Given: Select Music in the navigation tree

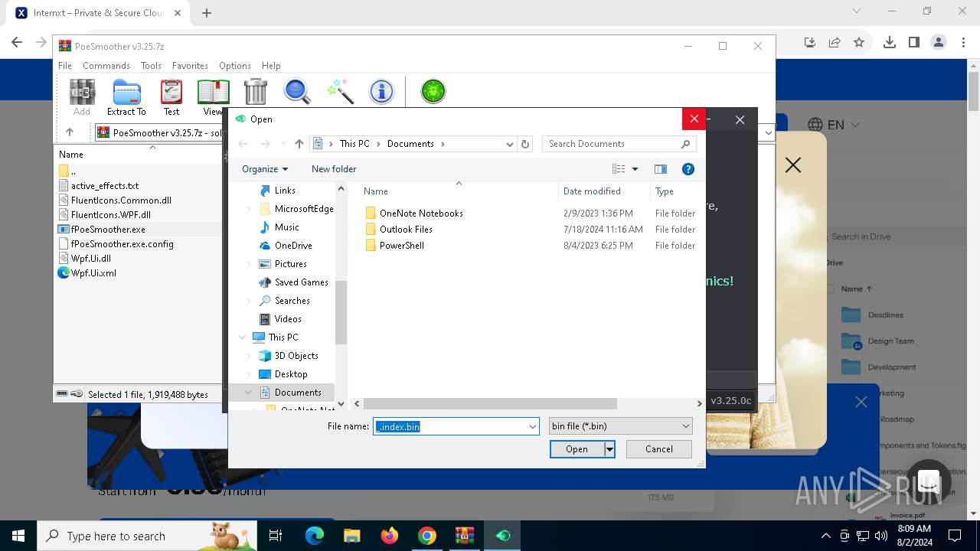Looking at the screenshot, I should coord(286,227).
